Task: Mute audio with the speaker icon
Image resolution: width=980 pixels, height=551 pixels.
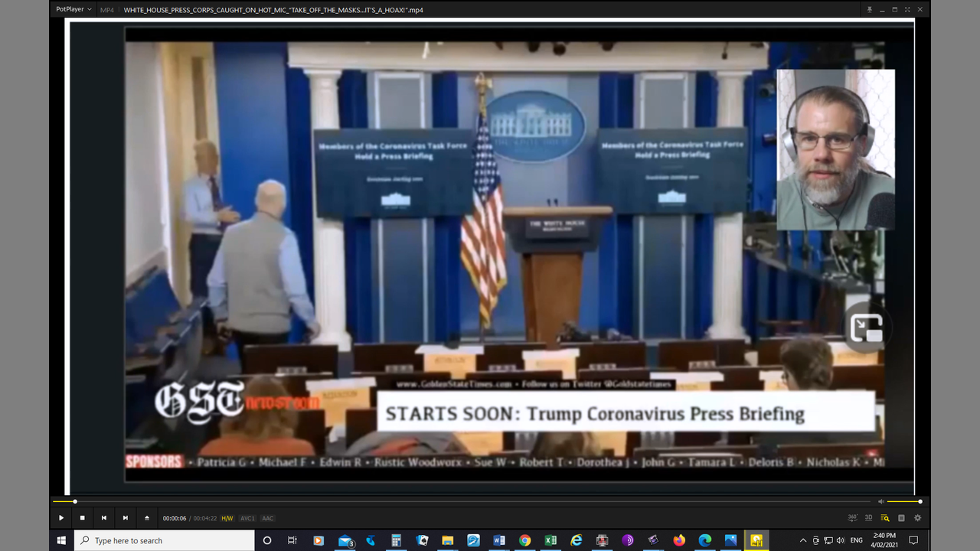Action: point(880,501)
